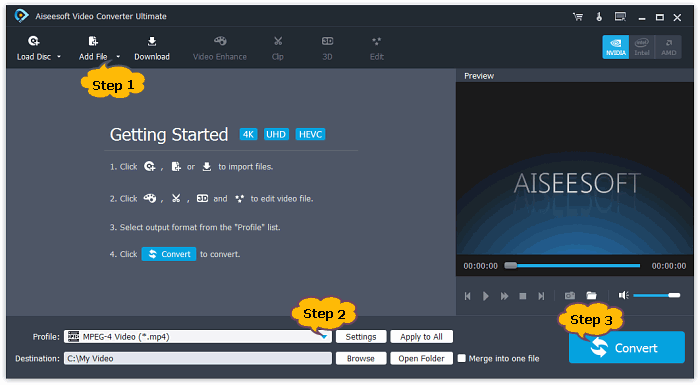Click the Browse destination button
The image size is (700, 385).
361,358
